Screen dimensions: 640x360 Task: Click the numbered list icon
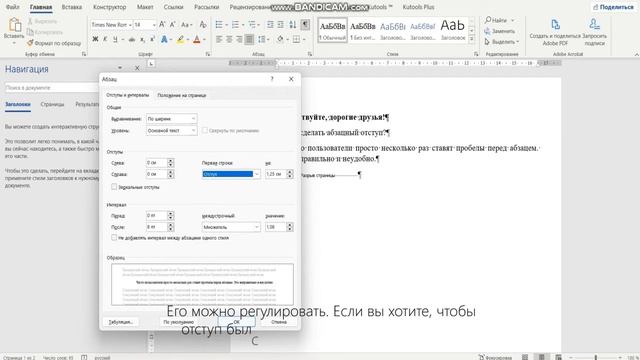pyautogui.click(x=235, y=25)
